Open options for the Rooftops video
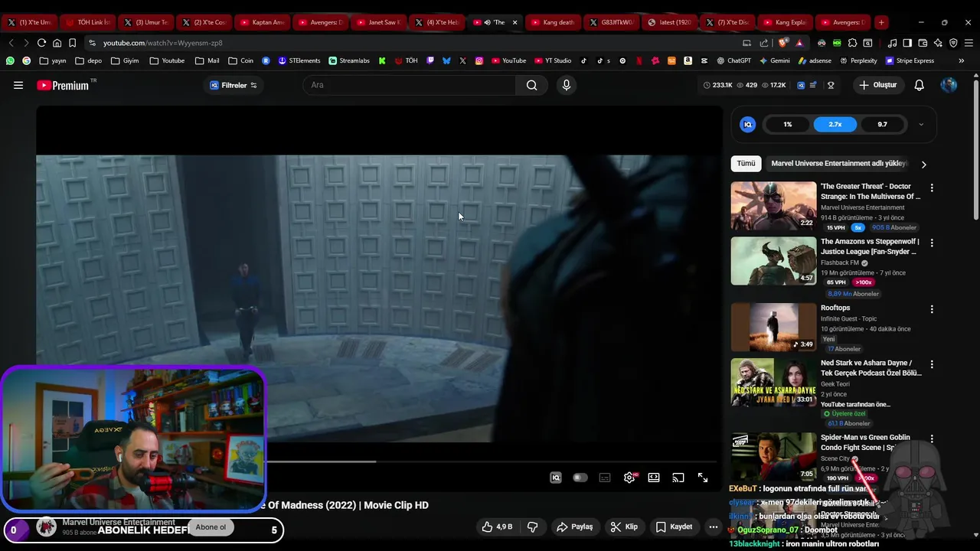This screenshot has height=551, width=980. 932,309
